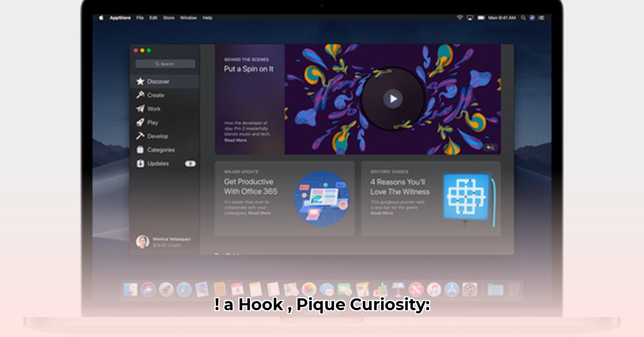Open the Notification Center from the menu bar
The height and width of the screenshot is (337, 644).
pyautogui.click(x=541, y=18)
